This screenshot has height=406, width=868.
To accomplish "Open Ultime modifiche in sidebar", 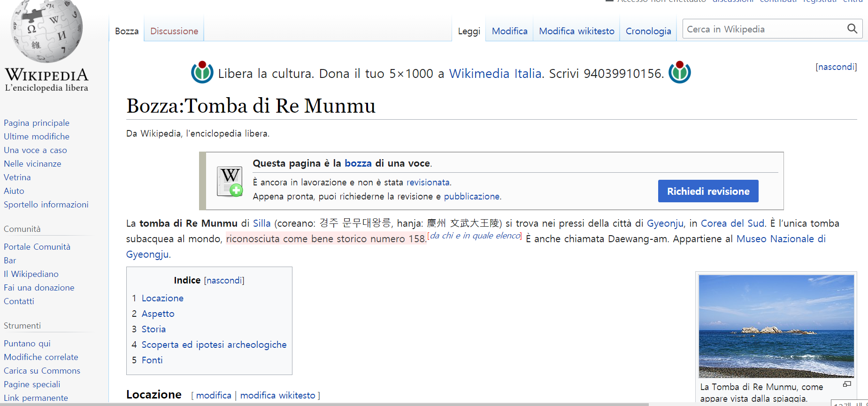I will [37, 137].
